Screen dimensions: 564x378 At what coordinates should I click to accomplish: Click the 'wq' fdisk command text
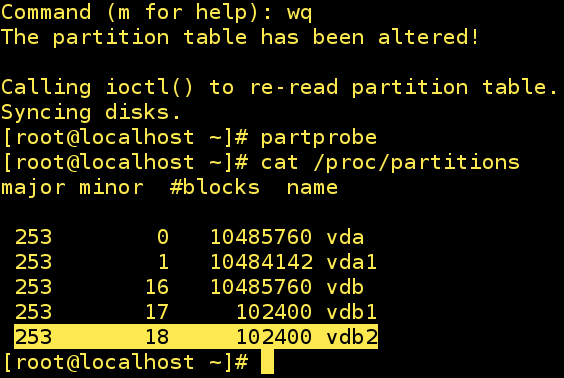click(299, 13)
